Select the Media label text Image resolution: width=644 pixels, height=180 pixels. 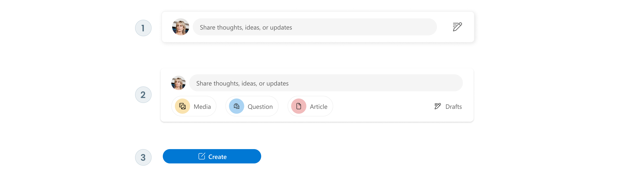(x=202, y=107)
